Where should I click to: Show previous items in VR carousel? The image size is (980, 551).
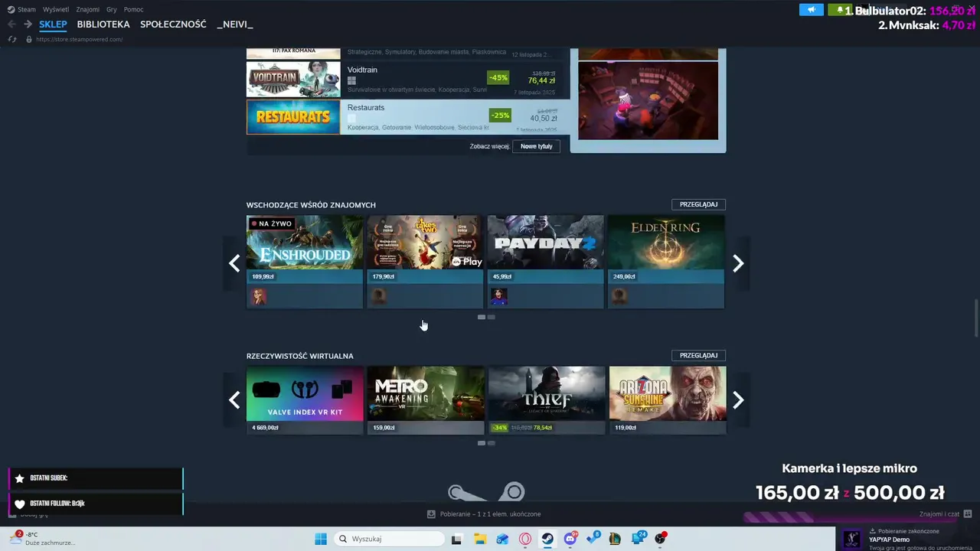click(x=234, y=400)
